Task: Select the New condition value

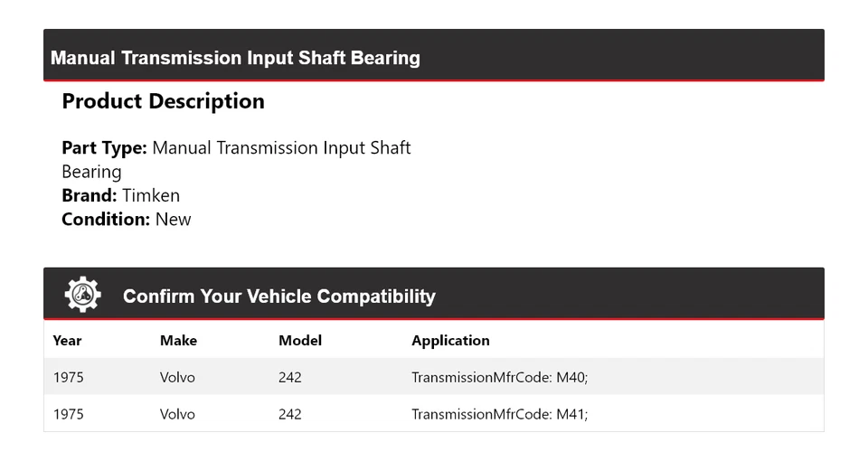Action: point(174,219)
